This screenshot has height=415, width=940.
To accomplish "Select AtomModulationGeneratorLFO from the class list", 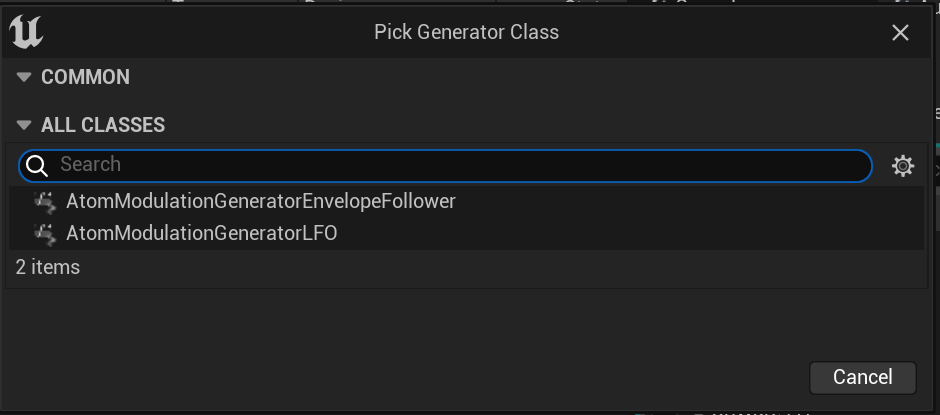I will tap(466, 233).
